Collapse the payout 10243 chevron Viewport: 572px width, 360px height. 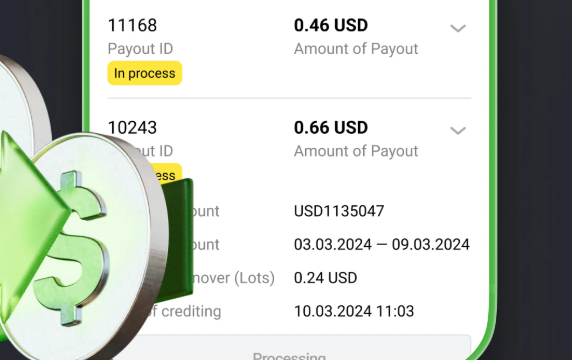tap(458, 130)
